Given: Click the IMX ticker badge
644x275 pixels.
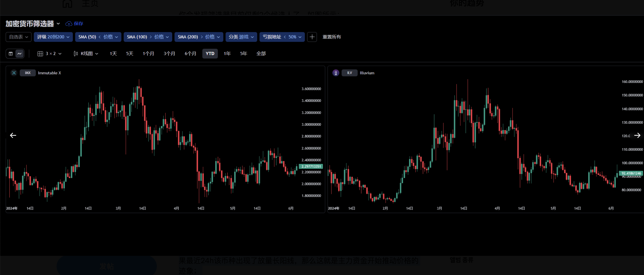Looking at the screenshot, I should 28,73.
